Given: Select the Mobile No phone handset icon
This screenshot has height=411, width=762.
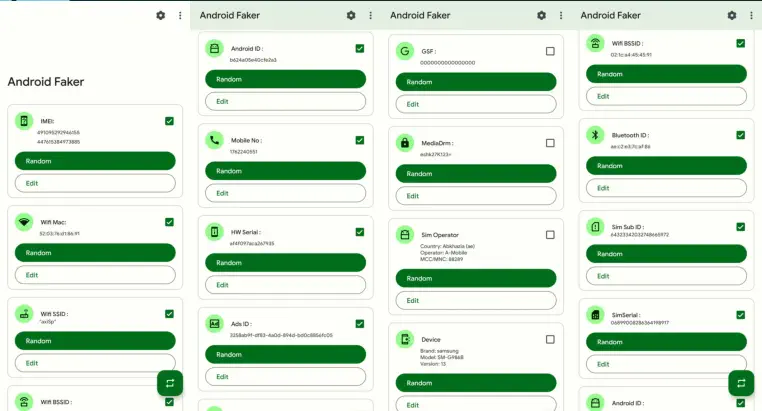Looking at the screenshot, I should point(214,140).
